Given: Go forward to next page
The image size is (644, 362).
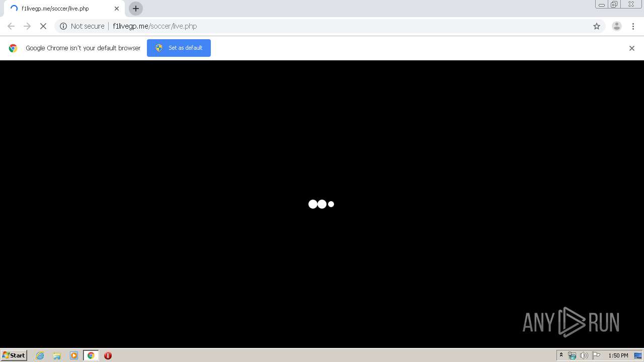Looking at the screenshot, I should coord(27,26).
